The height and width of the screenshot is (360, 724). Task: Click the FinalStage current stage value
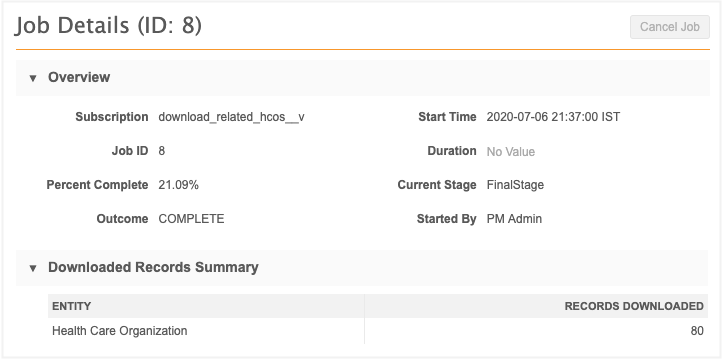click(515, 185)
